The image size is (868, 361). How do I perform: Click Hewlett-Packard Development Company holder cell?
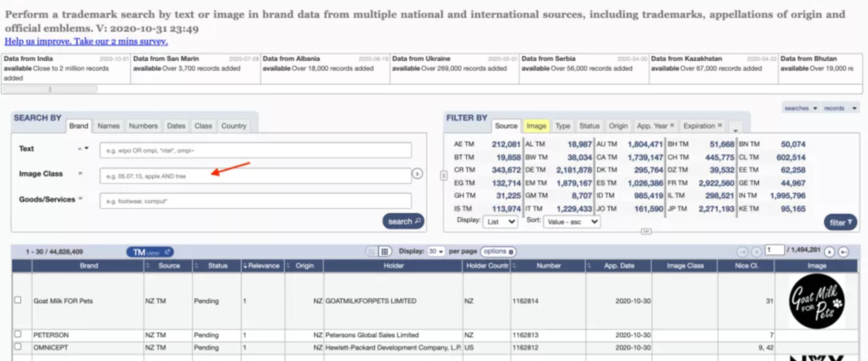(393, 346)
